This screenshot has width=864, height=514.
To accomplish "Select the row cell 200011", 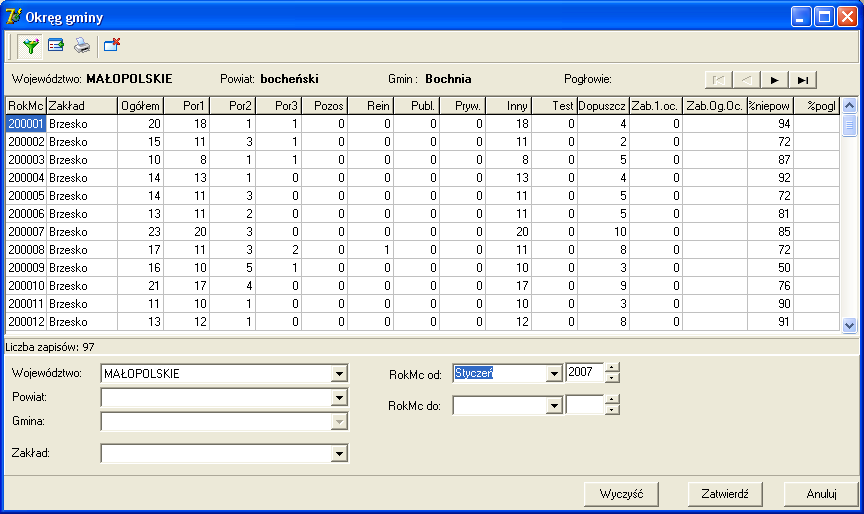I will click(25, 304).
